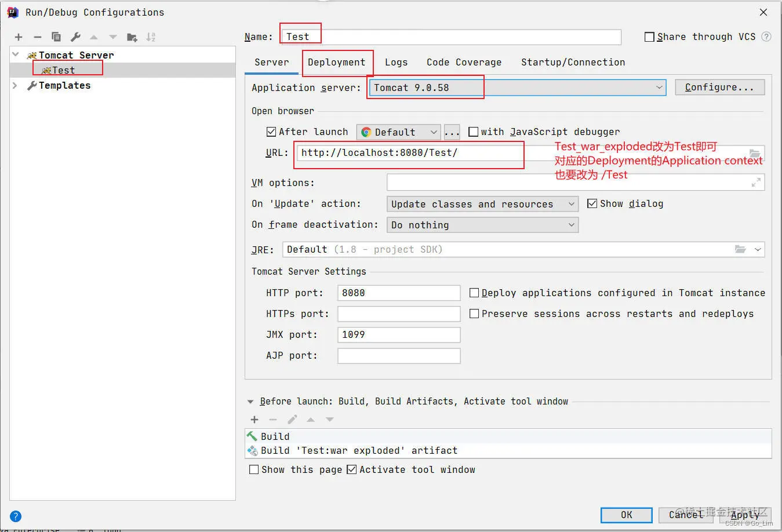The image size is (782, 532).
Task: Open browser selection ellipsis button
Action: 452,132
